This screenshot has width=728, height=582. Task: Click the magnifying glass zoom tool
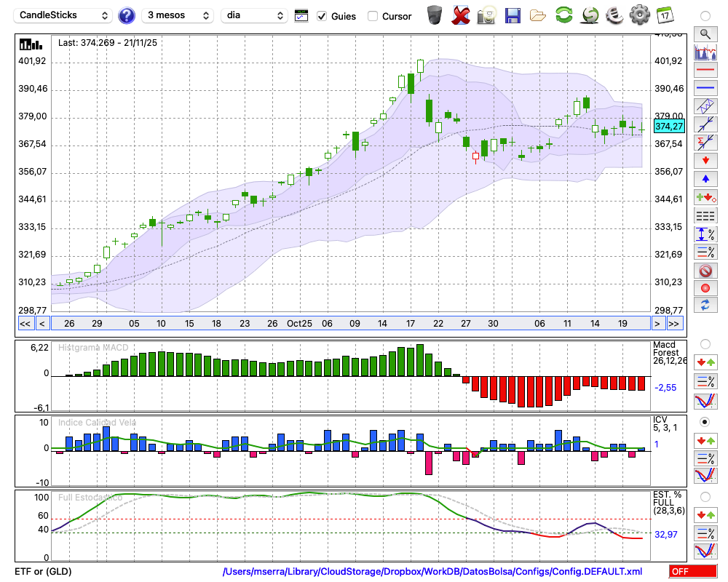click(705, 33)
